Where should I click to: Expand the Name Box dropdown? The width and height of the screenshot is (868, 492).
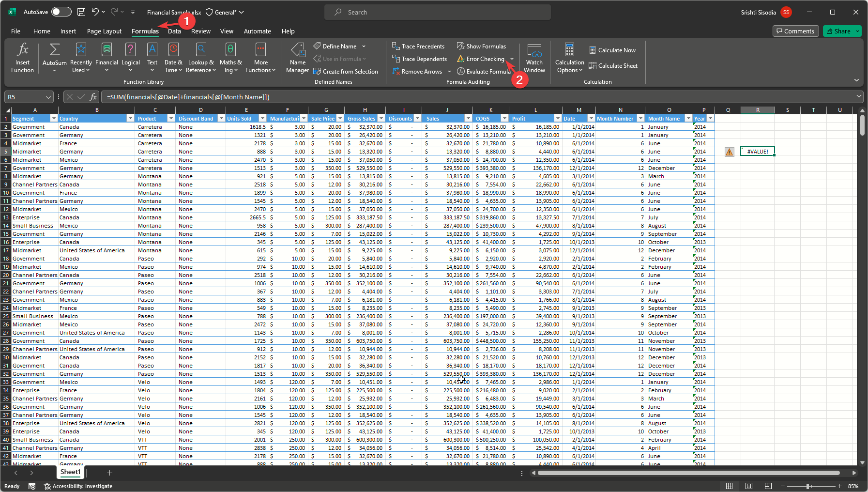(x=48, y=97)
